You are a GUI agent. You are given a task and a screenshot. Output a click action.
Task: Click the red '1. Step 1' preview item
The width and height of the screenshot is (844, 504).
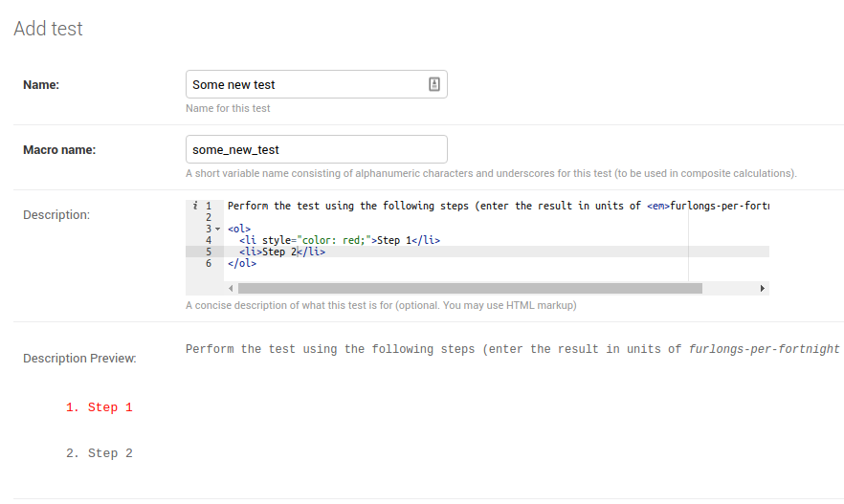coord(100,407)
